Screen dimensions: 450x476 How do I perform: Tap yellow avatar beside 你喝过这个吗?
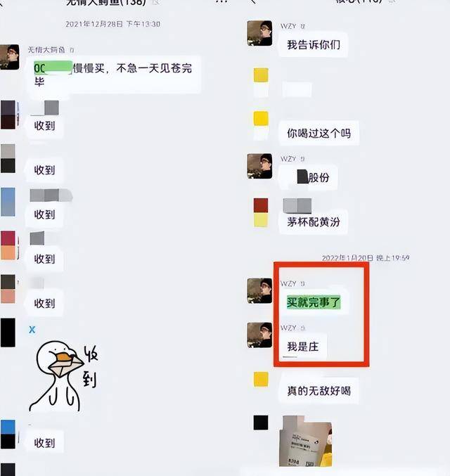click(x=261, y=125)
